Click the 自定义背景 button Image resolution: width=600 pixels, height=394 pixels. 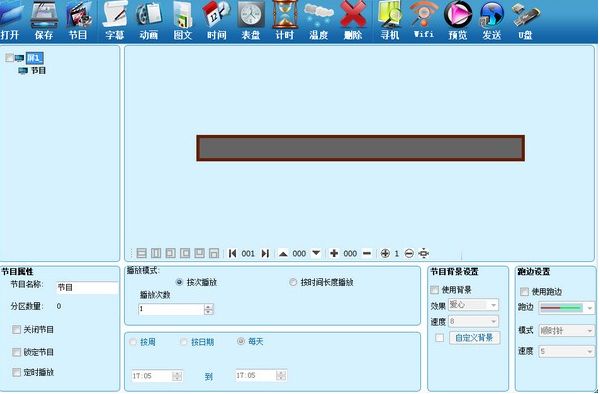pos(474,338)
